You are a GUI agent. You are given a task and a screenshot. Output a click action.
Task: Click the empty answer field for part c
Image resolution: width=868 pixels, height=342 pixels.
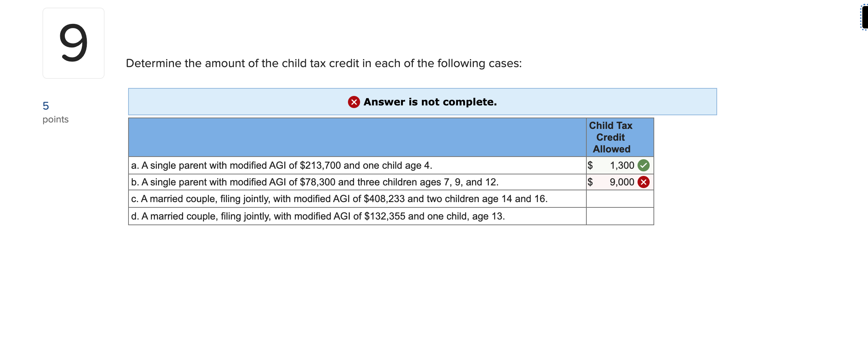tap(619, 198)
